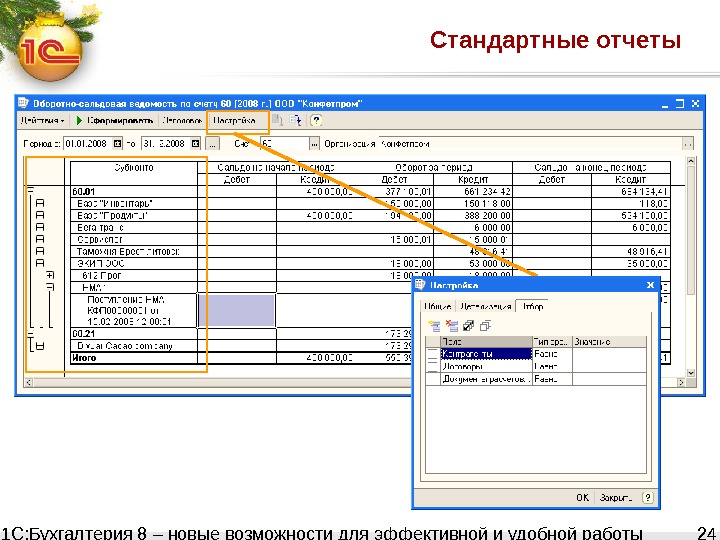
Task: Collapse the НМА row group
Action: (x=50, y=287)
